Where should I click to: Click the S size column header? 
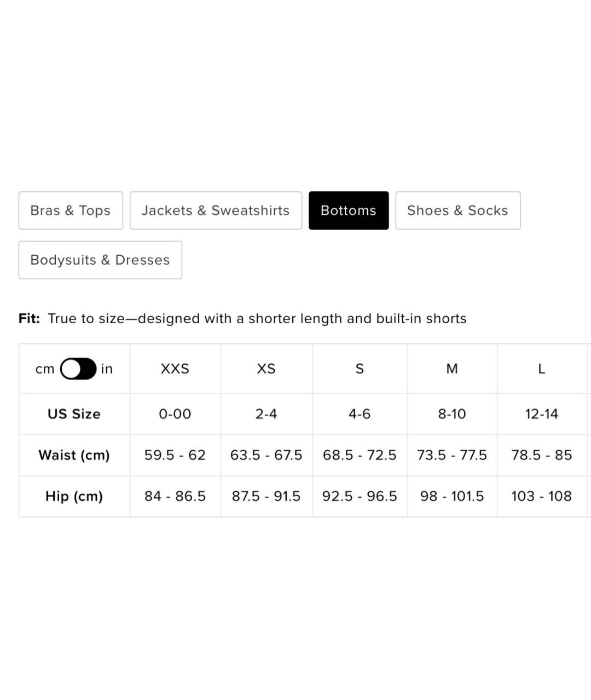(x=360, y=369)
